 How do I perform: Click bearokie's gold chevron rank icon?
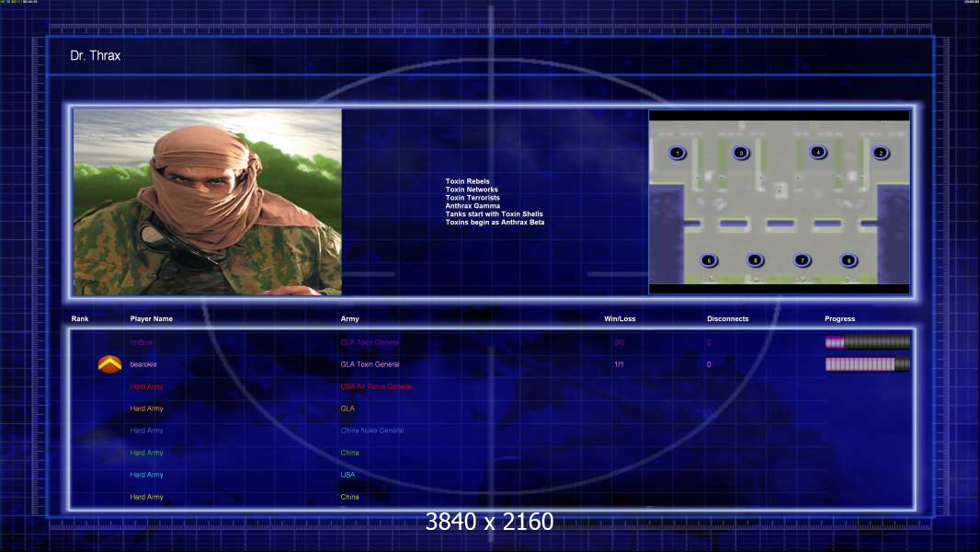[x=110, y=363]
